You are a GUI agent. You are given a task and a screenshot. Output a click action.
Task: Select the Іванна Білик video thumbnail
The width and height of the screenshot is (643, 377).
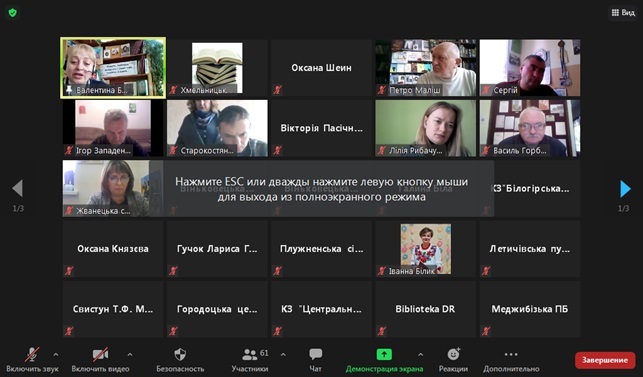click(x=426, y=249)
